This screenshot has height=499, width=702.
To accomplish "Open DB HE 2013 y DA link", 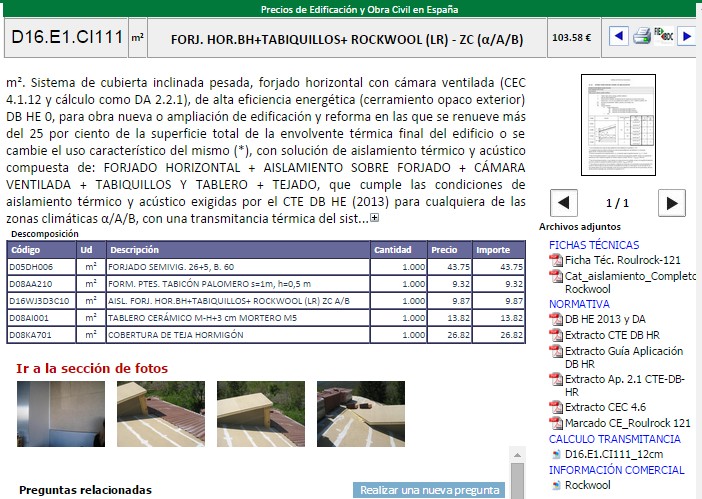I will 605,319.
